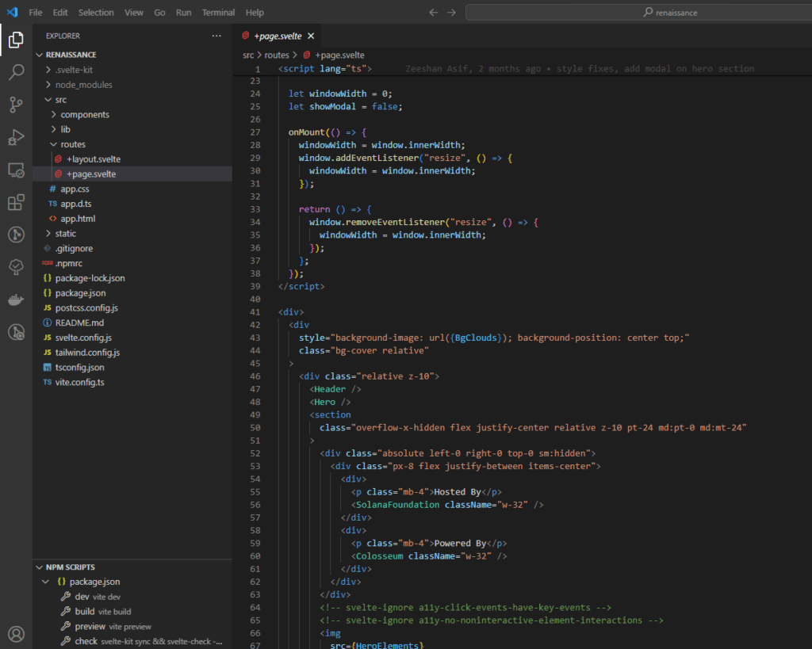Expand the components folder
Viewport: 812px width, 649px height.
coord(84,115)
